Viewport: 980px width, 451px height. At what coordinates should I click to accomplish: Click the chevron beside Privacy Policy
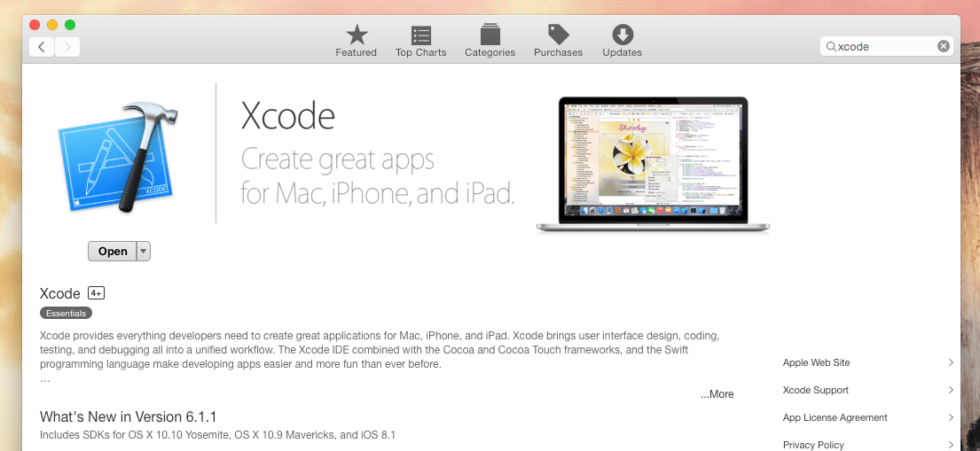(x=951, y=445)
